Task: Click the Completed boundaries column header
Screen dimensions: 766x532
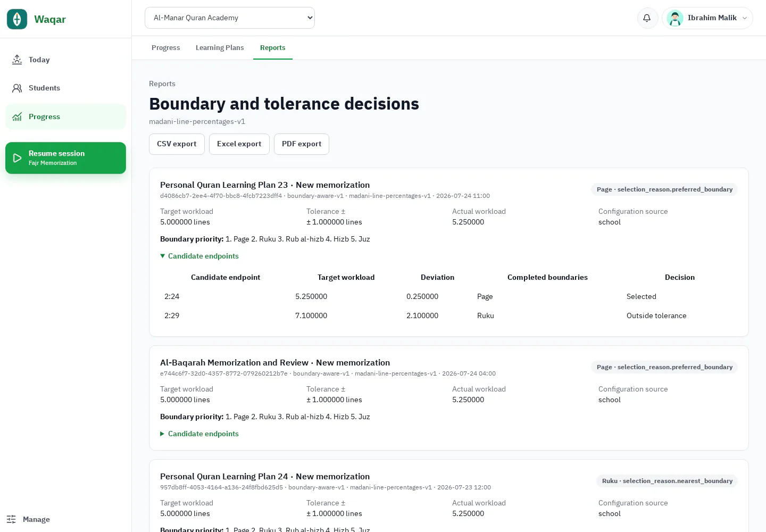Action: click(547, 277)
